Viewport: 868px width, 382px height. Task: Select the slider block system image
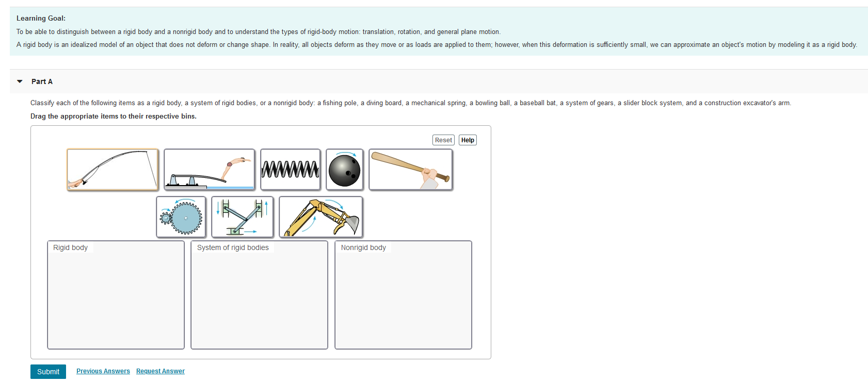243,217
